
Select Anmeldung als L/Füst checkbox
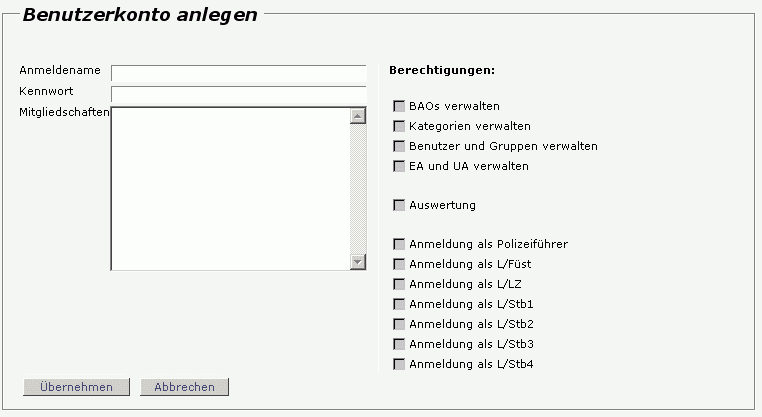[399, 264]
